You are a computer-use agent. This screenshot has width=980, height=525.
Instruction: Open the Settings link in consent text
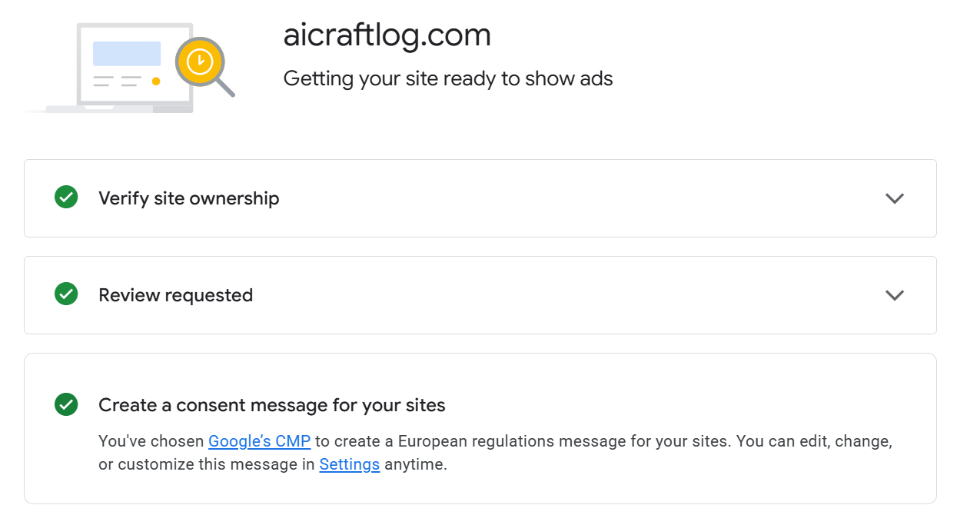(349, 465)
